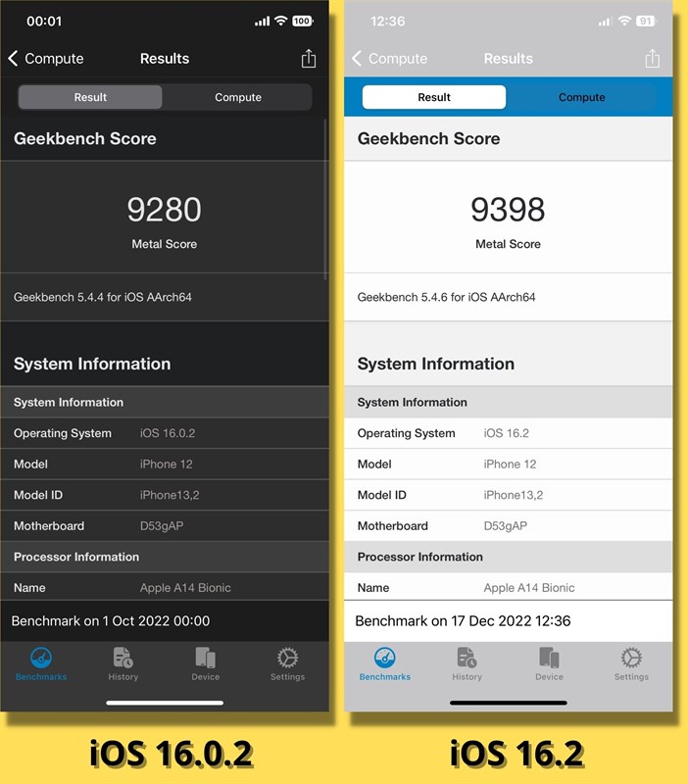The image size is (688, 784).
Task: Tap the battery 100 indicator on the dark screen
Action: [303, 21]
